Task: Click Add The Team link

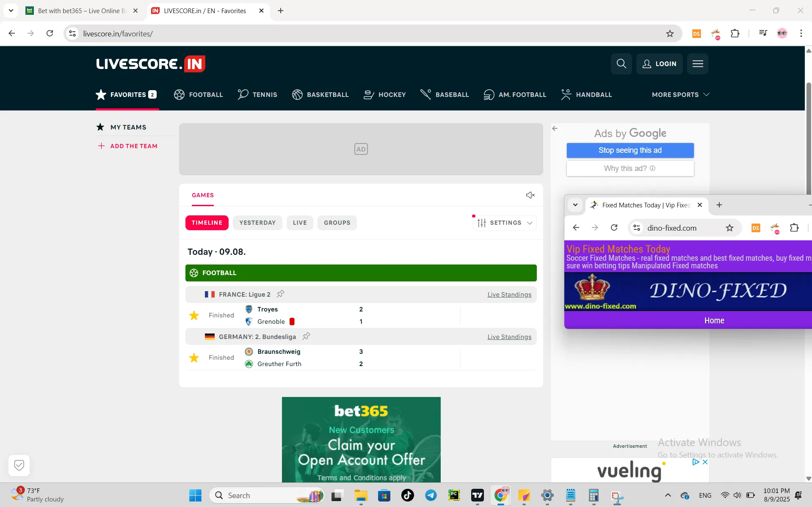Action: (133, 146)
